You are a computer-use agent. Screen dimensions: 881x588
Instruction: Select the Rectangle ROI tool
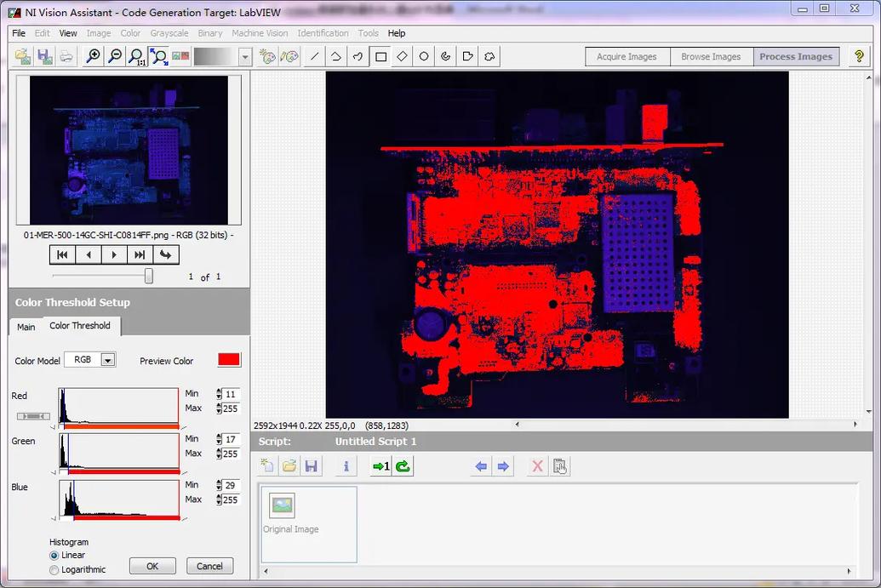pyautogui.click(x=380, y=57)
